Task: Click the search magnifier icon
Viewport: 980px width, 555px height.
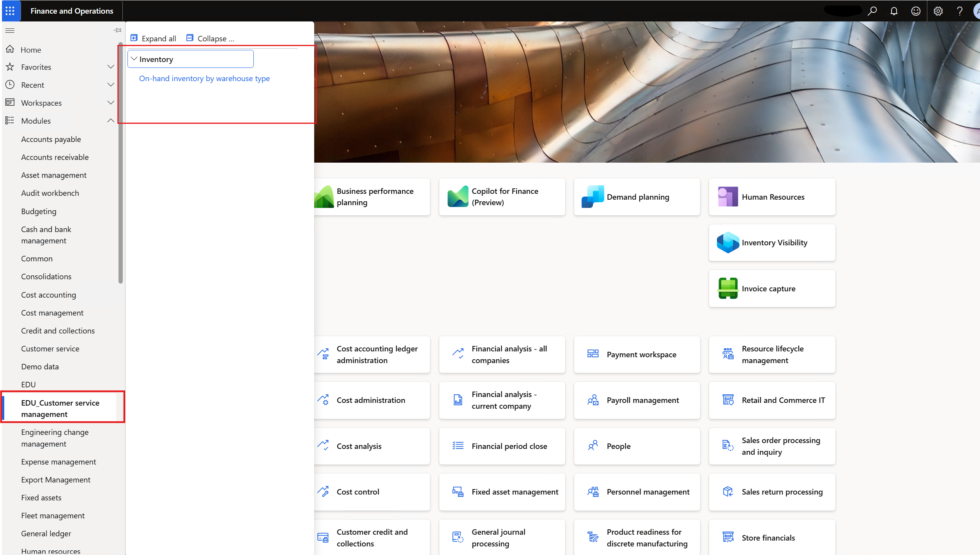Action: (x=872, y=11)
